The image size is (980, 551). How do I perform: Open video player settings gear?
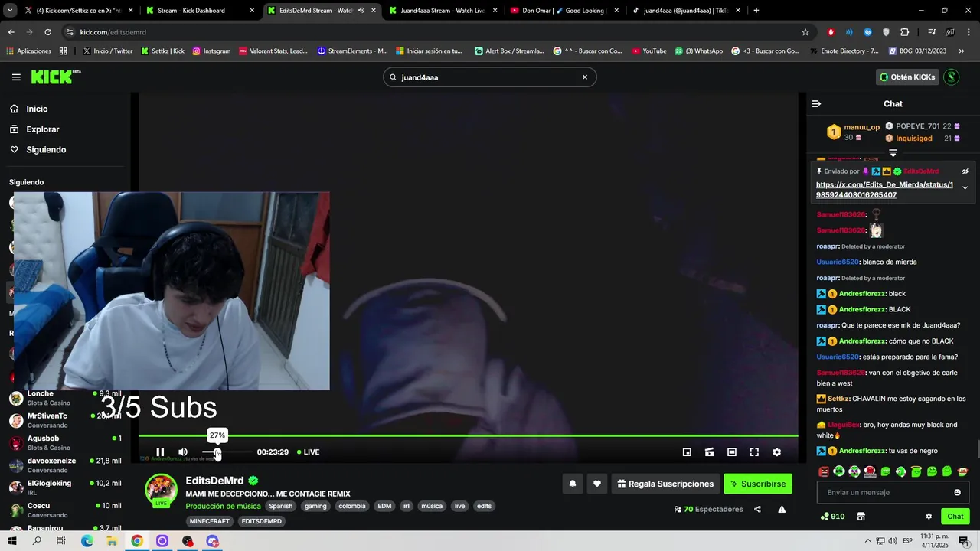776,452
